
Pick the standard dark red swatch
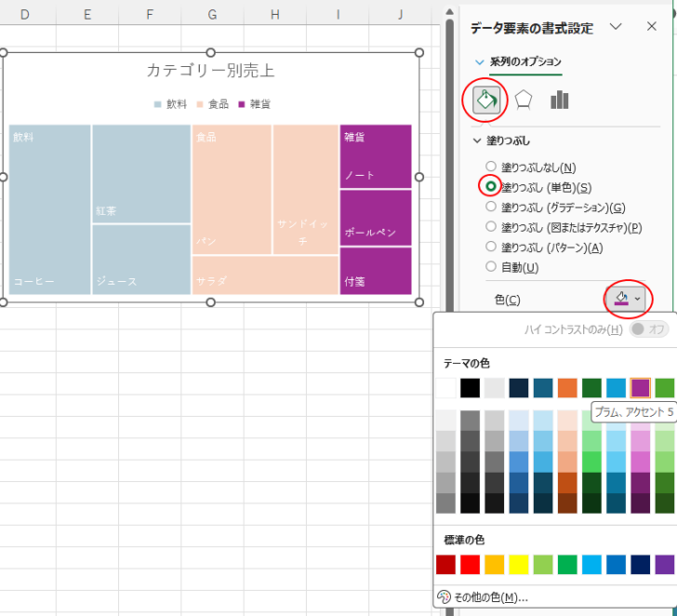[445, 565]
